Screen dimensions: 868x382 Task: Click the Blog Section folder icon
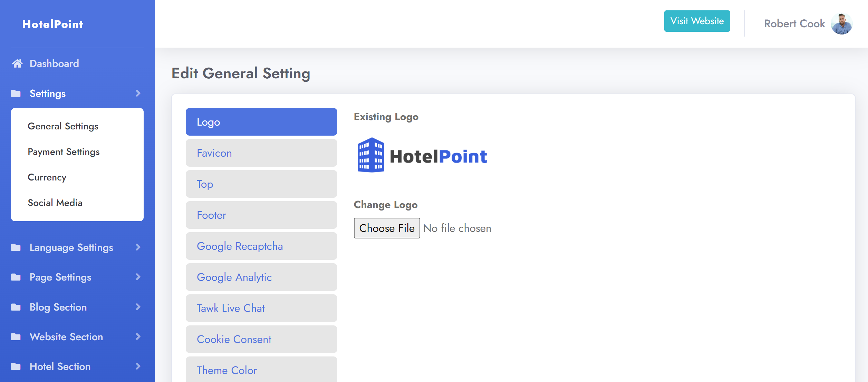click(16, 307)
